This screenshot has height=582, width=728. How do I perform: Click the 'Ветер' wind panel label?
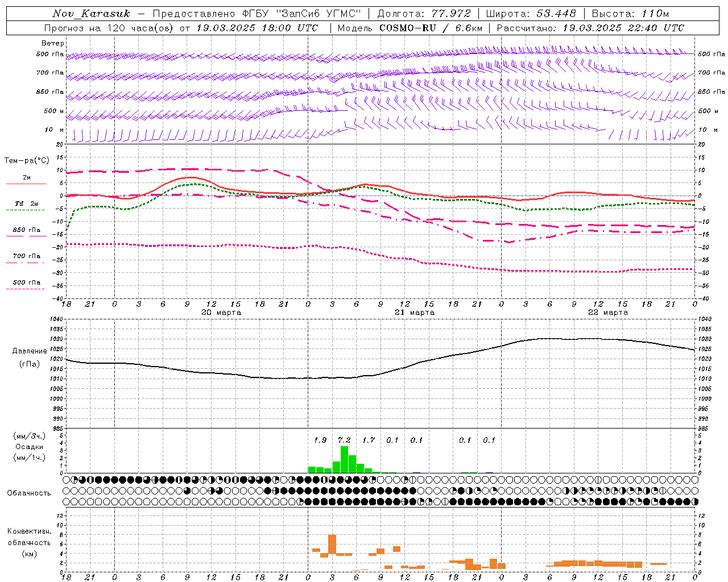pos(53,43)
